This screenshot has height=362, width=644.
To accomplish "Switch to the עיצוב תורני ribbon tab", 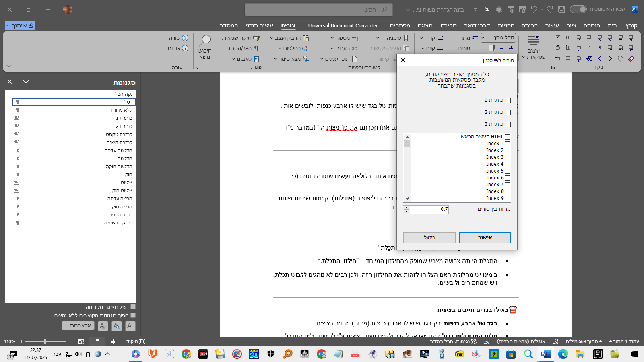I will point(259,25).
